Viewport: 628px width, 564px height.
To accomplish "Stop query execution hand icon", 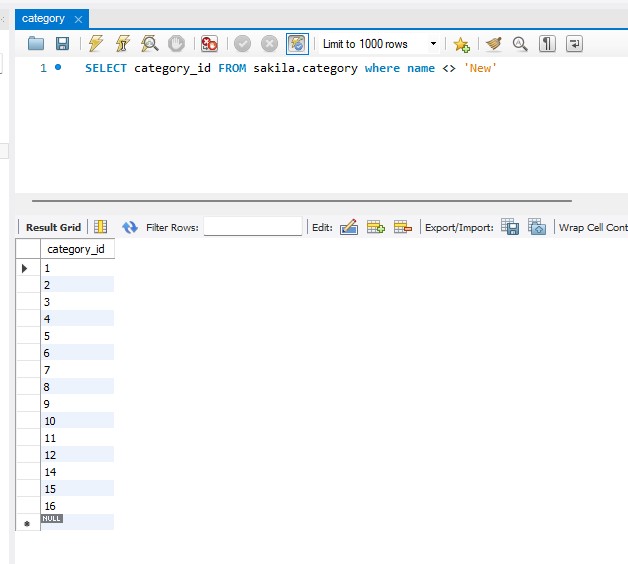I will coord(176,43).
